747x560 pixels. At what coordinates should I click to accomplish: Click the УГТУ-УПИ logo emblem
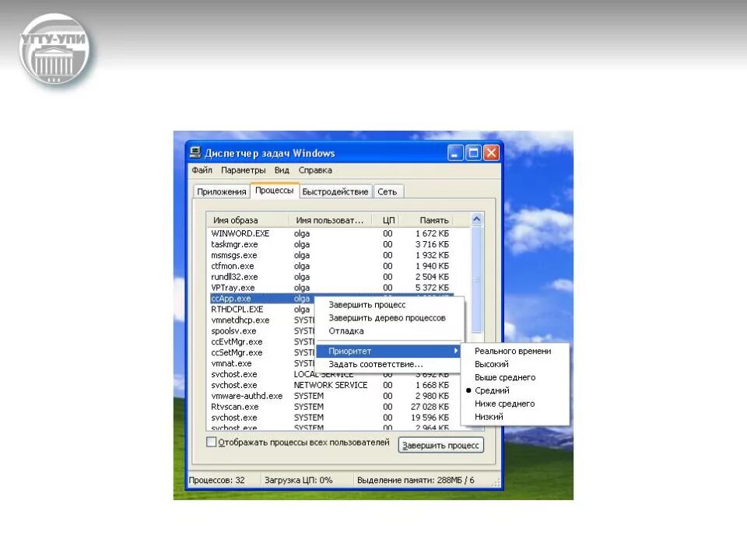click(x=54, y=49)
